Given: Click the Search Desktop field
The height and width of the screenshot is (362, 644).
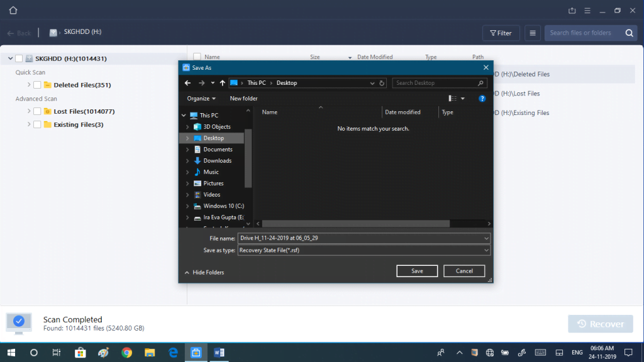Looking at the screenshot, I should click(x=440, y=83).
